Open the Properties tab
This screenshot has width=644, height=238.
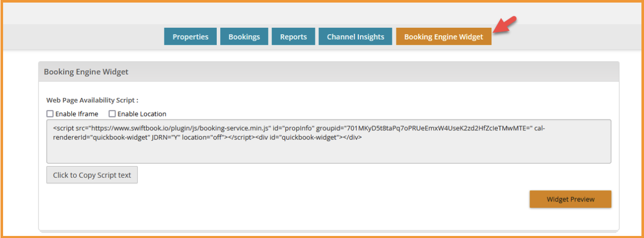point(191,36)
